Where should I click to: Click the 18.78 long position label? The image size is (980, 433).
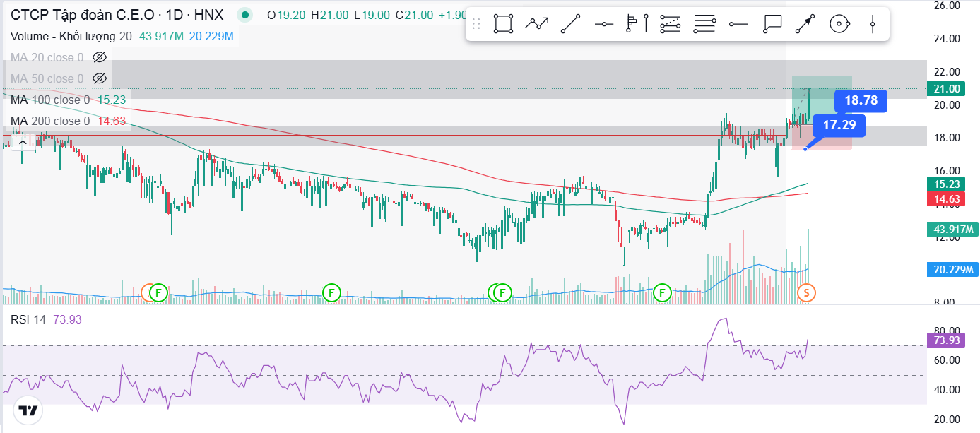point(861,101)
